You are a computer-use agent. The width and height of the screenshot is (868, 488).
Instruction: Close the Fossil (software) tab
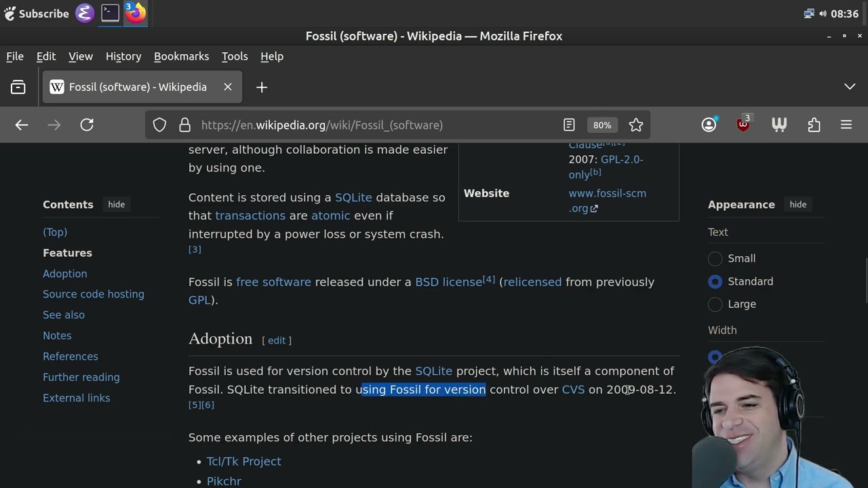pos(228,87)
